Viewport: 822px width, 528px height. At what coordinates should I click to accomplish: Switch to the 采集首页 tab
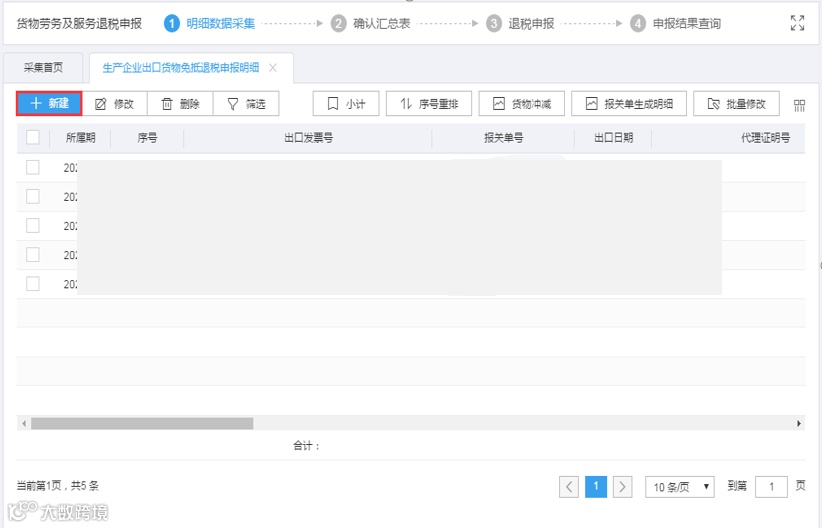(43, 68)
